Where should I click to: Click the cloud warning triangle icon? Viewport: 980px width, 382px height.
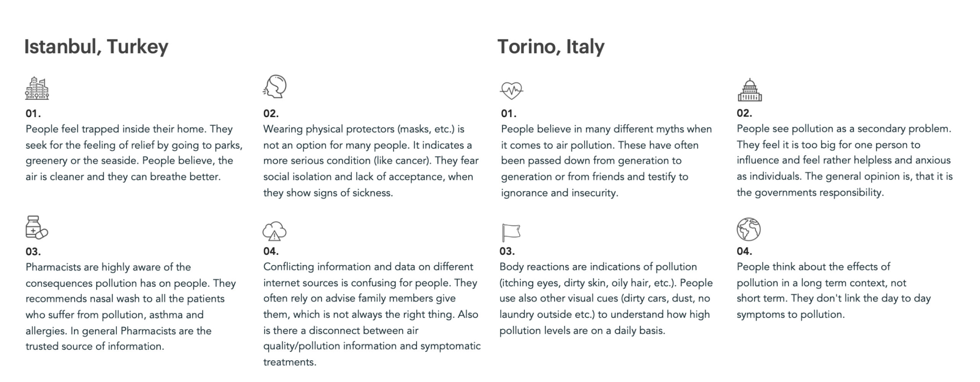[274, 231]
